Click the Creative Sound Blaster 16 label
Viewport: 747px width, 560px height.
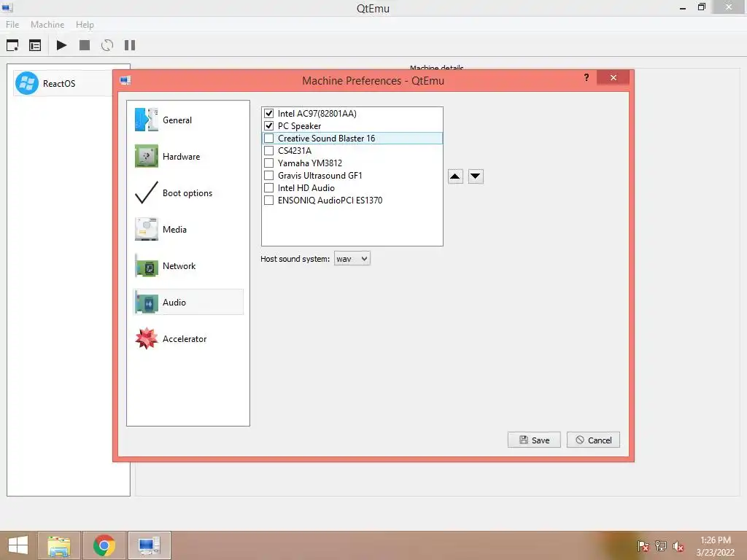point(326,138)
